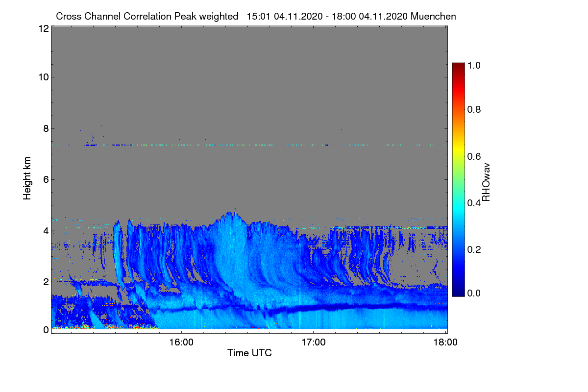This screenshot has width=588, height=392.
Task: Click the height axis tick label 8
Action: pyautogui.click(x=46, y=129)
